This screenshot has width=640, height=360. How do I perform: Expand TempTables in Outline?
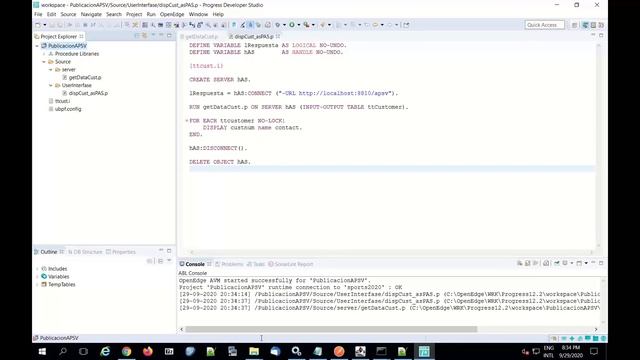(x=38, y=284)
